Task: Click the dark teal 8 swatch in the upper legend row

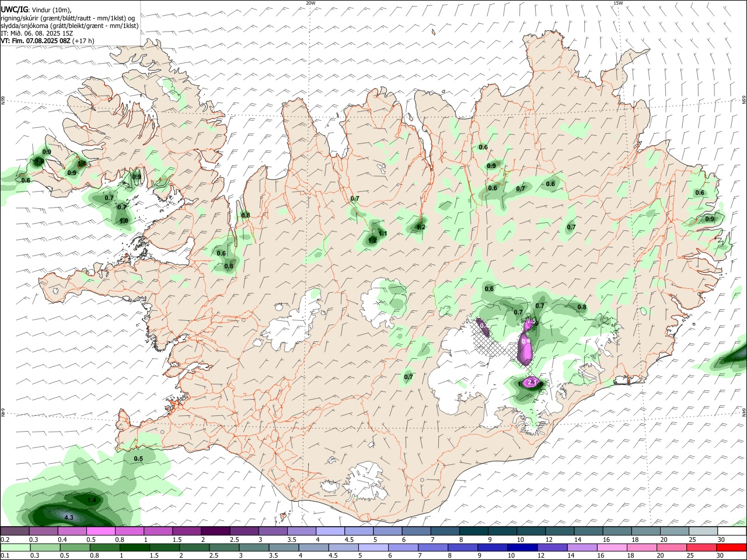Action: pyautogui.click(x=474, y=531)
